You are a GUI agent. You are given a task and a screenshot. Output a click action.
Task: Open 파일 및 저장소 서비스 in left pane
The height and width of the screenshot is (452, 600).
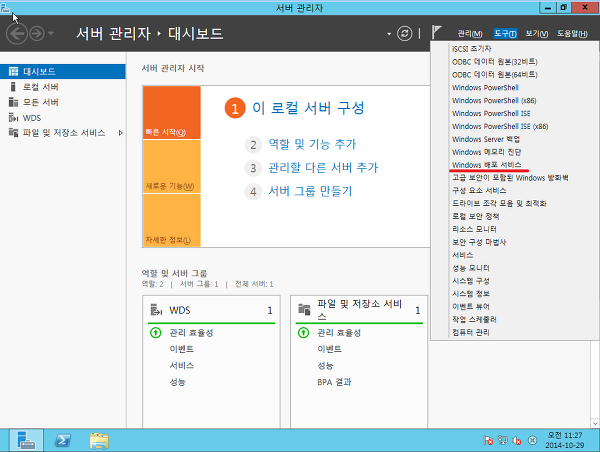pos(64,133)
